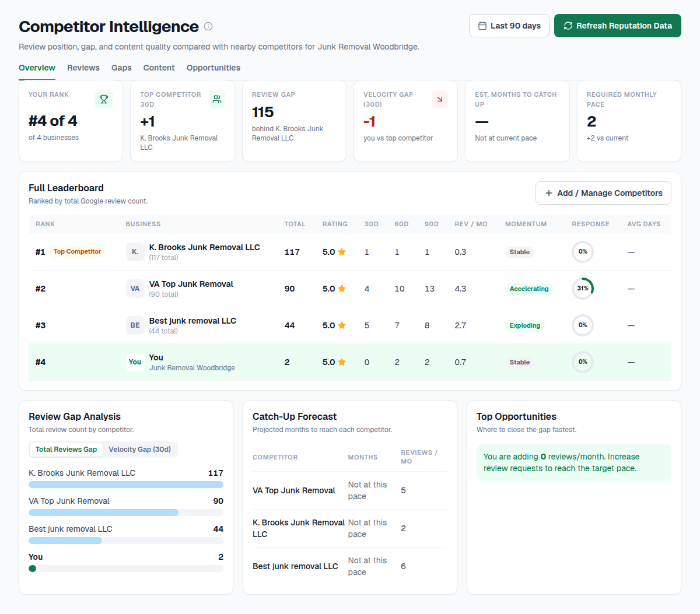700x614 pixels.
Task: Click K. Brooks Junk Removal 117 review bar
Action: pyautogui.click(x=126, y=485)
